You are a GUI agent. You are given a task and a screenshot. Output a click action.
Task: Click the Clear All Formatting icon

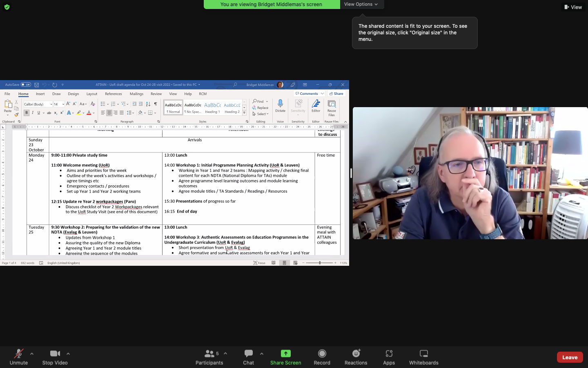tap(93, 104)
